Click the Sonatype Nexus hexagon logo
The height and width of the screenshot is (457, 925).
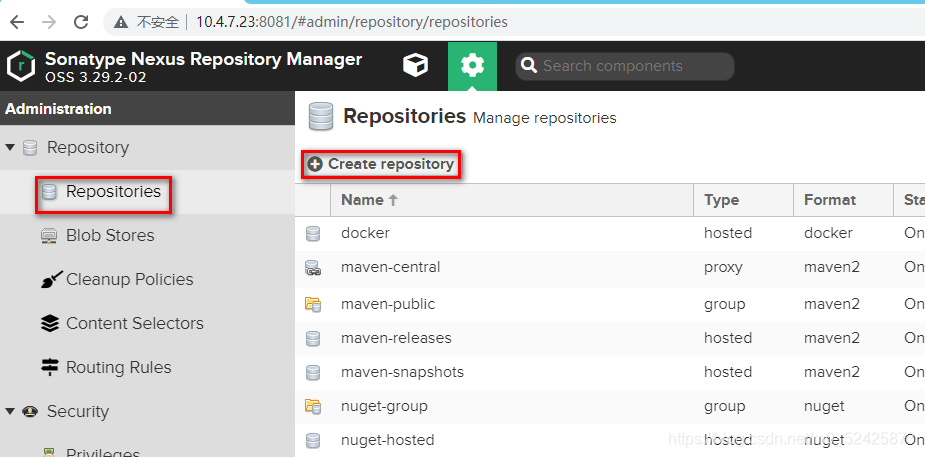point(21,66)
